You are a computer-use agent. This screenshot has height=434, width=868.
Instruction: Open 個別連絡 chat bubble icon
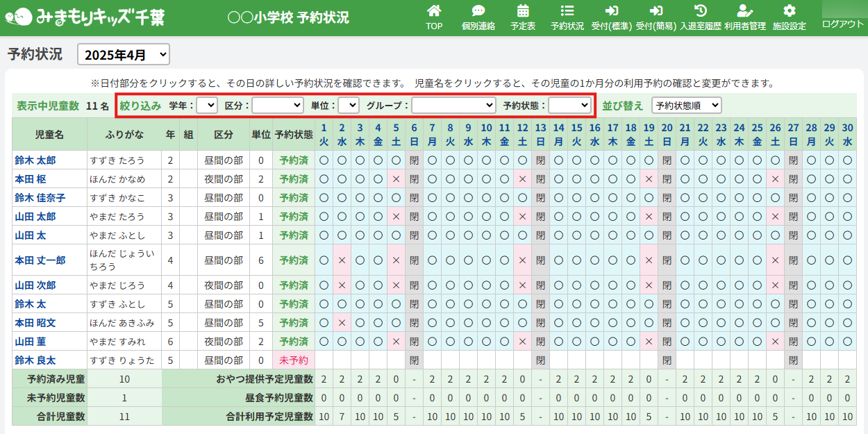[x=478, y=12]
